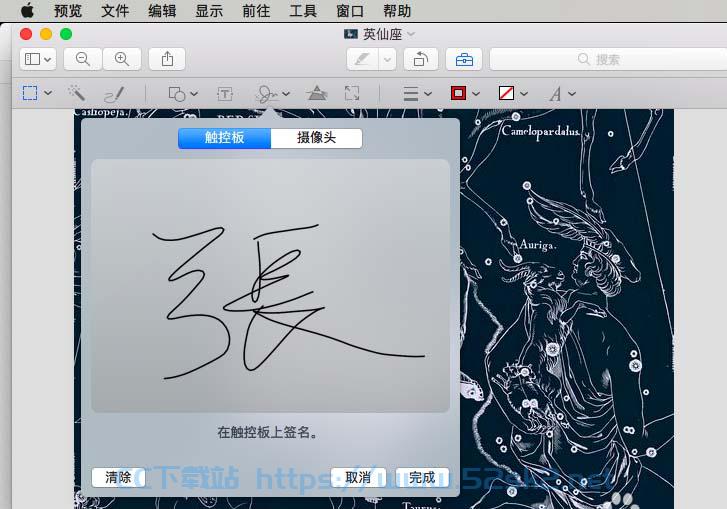Click the 清除 button

click(118, 477)
